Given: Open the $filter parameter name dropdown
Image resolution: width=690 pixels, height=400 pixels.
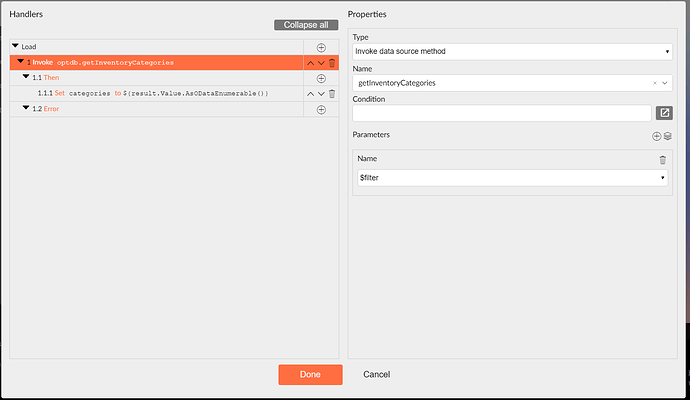Looking at the screenshot, I should pos(512,178).
